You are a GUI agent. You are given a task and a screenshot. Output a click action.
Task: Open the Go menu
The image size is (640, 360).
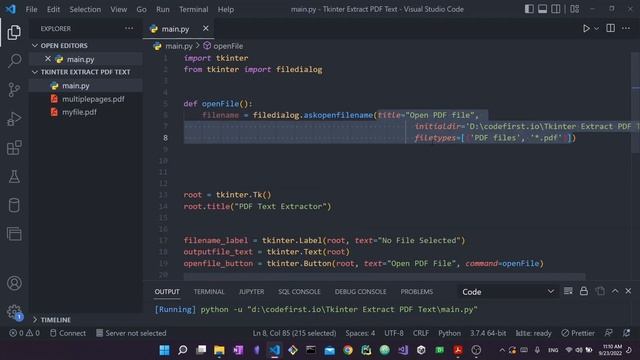[141, 9]
